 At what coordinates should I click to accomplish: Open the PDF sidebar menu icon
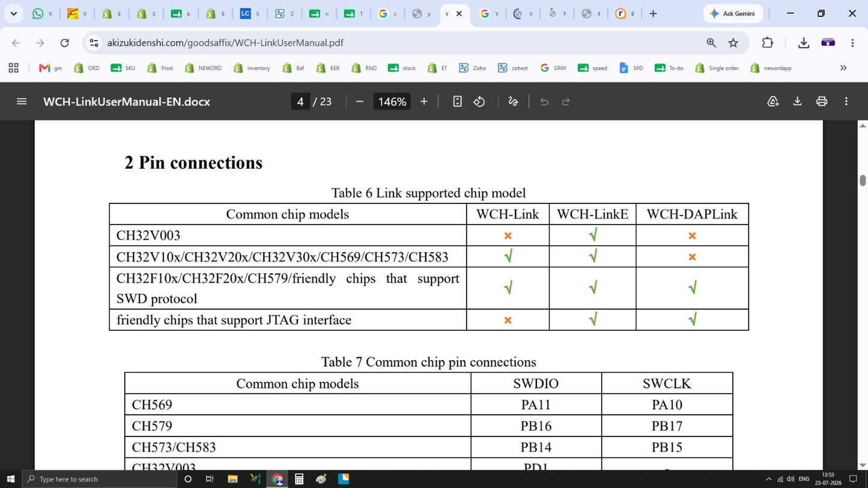pos(22,101)
